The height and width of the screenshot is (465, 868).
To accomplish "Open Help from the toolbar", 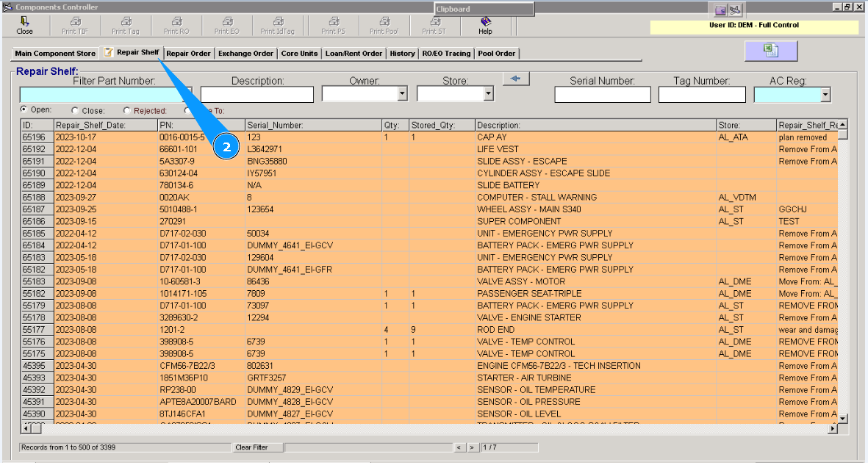I will click(x=485, y=26).
